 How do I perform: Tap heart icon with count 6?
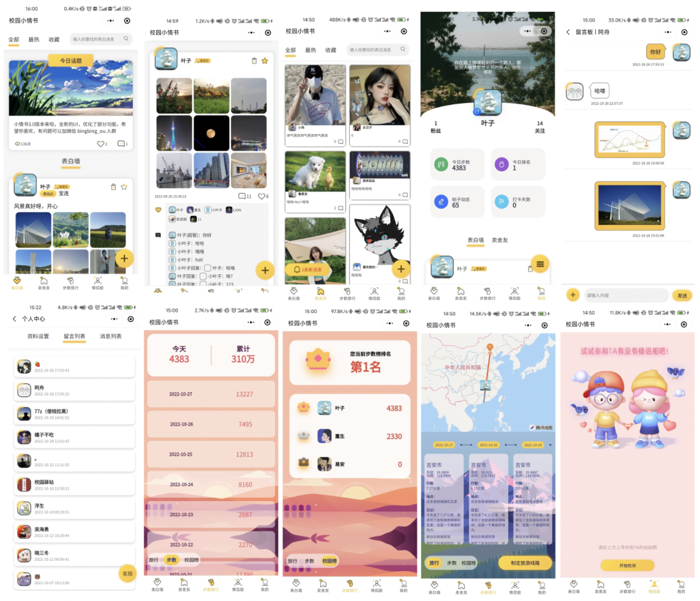261,196
